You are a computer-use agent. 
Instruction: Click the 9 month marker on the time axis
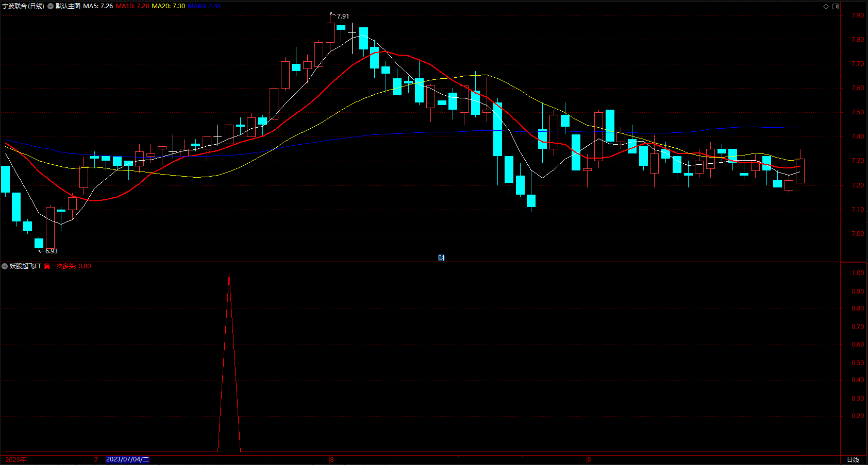click(589, 459)
